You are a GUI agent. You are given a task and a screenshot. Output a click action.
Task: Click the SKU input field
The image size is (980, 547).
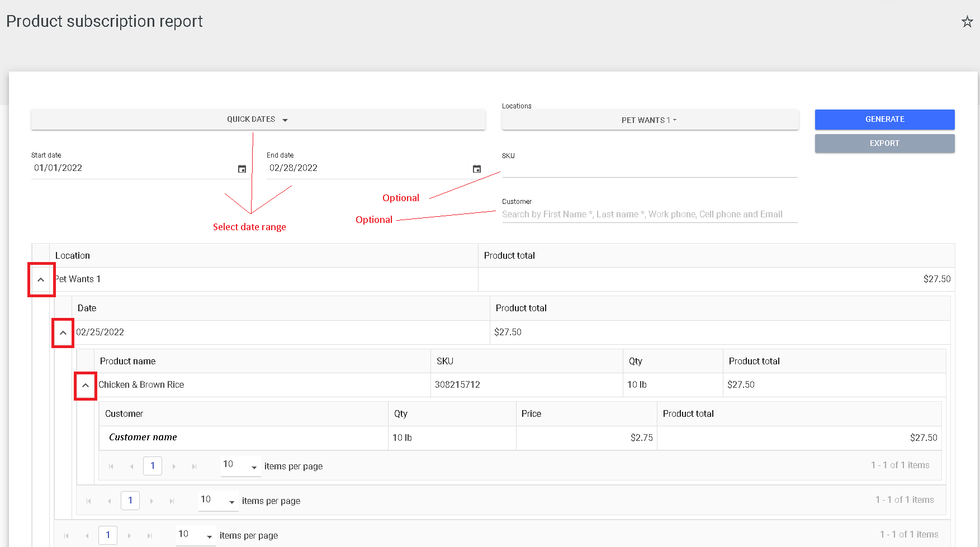[648, 170]
